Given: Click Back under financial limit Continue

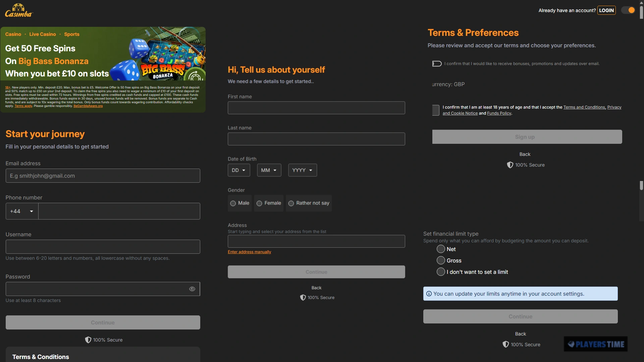Looking at the screenshot, I should [521, 334].
